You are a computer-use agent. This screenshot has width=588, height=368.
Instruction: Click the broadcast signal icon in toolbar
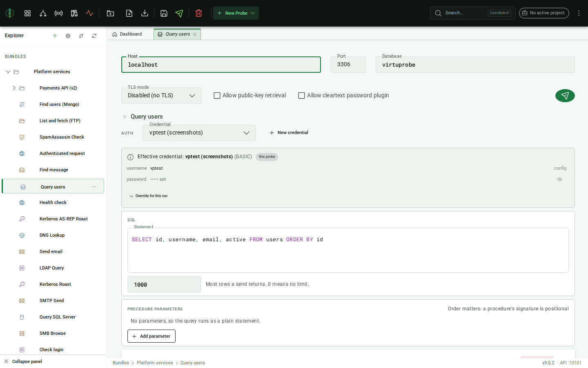click(58, 13)
